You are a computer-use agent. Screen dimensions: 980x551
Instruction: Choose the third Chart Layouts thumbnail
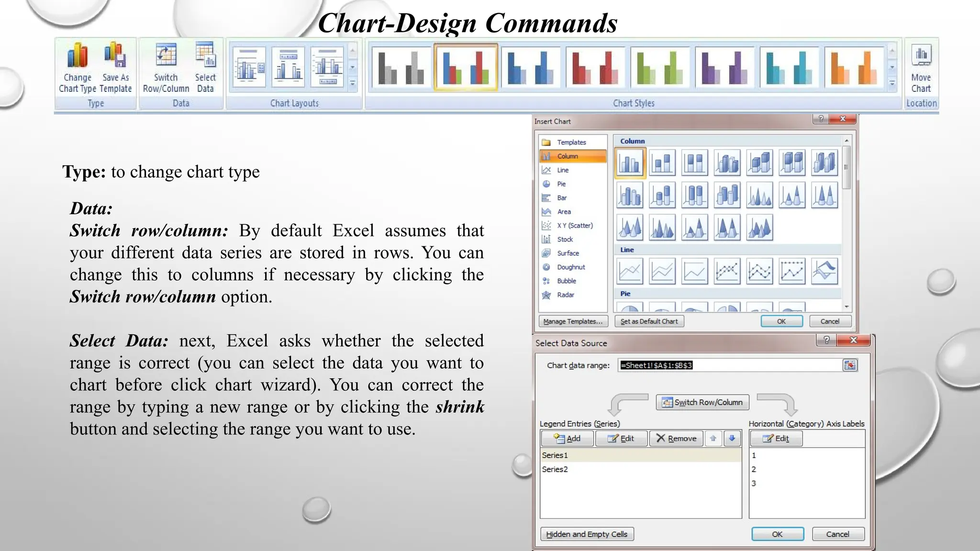(x=327, y=67)
